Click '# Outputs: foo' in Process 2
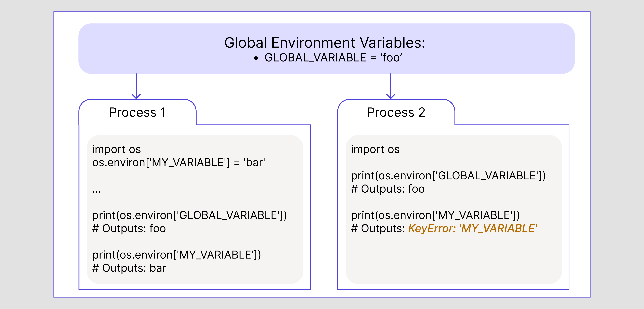This screenshot has height=309, width=644. (x=388, y=189)
